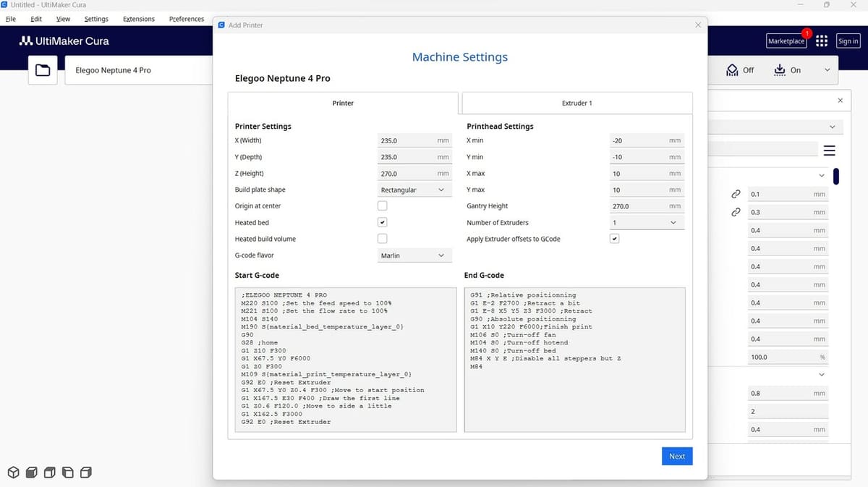Toggle Origin at center checkbox
Image resolution: width=868 pixels, height=487 pixels.
click(x=382, y=206)
